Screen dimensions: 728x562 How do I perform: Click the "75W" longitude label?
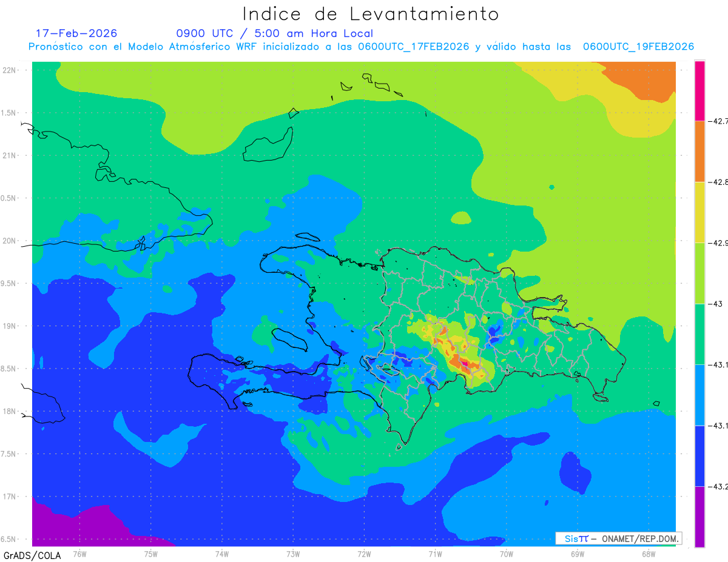(150, 554)
